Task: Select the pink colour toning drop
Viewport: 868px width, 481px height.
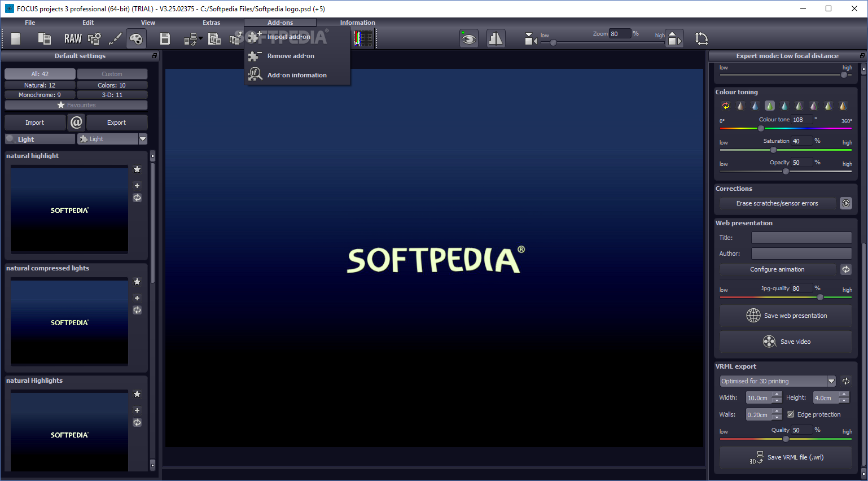Action: tap(814, 106)
